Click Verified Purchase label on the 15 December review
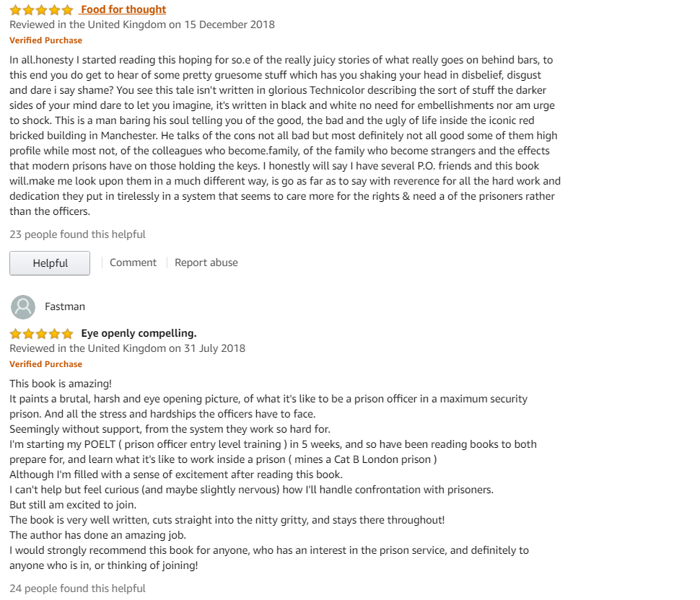Viewport: 700px width, 600px height. (46, 40)
